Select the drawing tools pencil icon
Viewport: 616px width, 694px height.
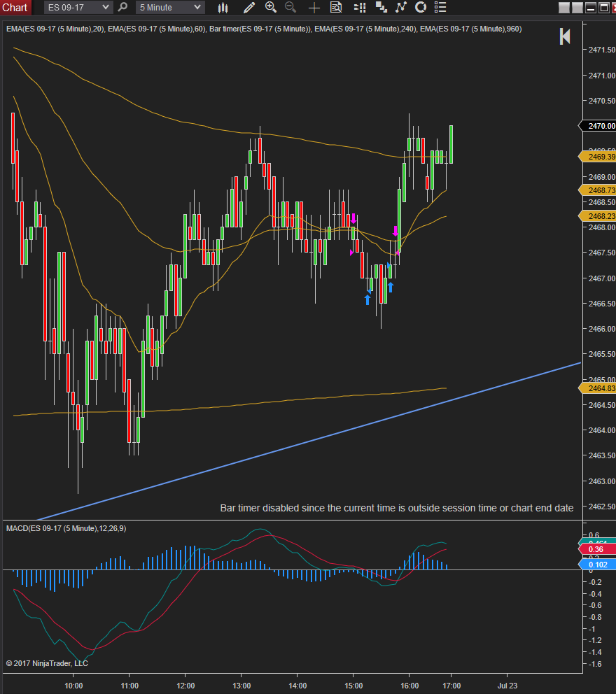(x=249, y=7)
